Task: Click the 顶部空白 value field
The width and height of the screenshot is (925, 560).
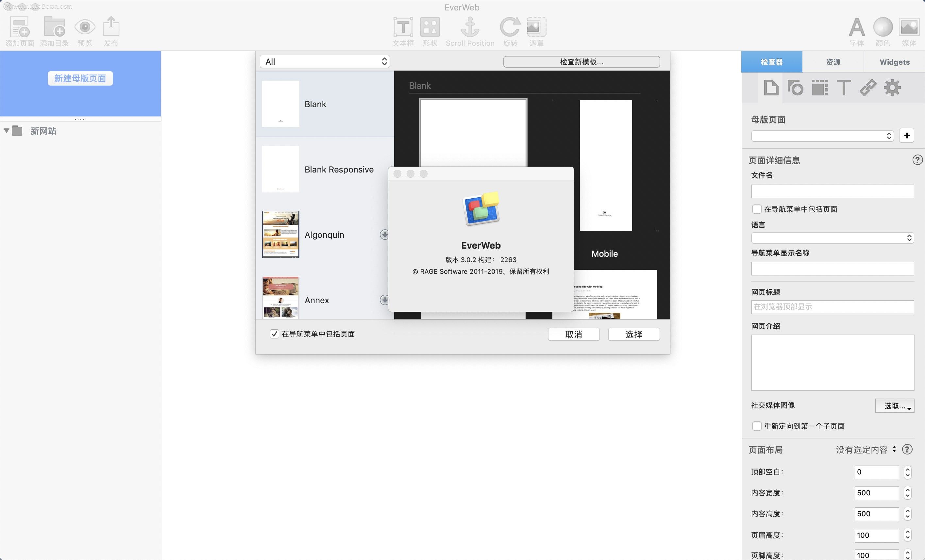Action: tap(877, 472)
